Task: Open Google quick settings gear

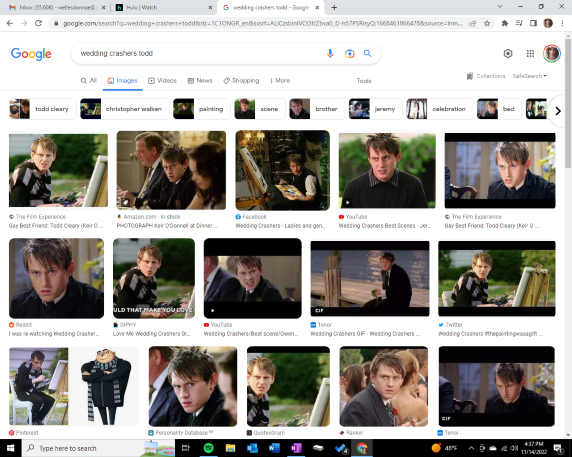Action: coord(508,54)
